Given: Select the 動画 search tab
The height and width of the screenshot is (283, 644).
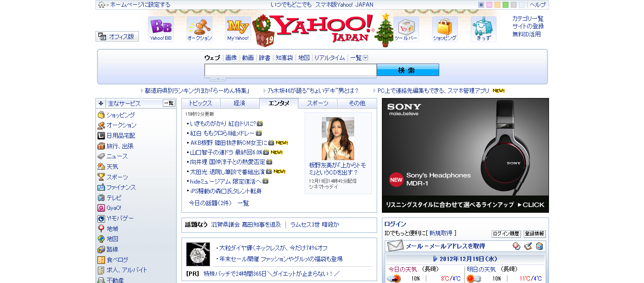Looking at the screenshot, I should tap(248, 58).
